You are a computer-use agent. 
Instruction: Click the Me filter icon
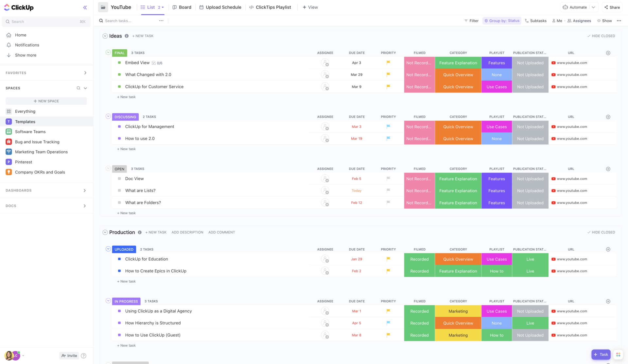click(557, 20)
